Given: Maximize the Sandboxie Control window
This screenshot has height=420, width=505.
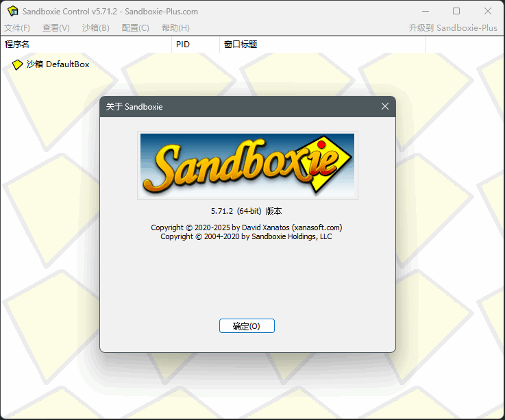Looking at the screenshot, I should tap(456, 11).
